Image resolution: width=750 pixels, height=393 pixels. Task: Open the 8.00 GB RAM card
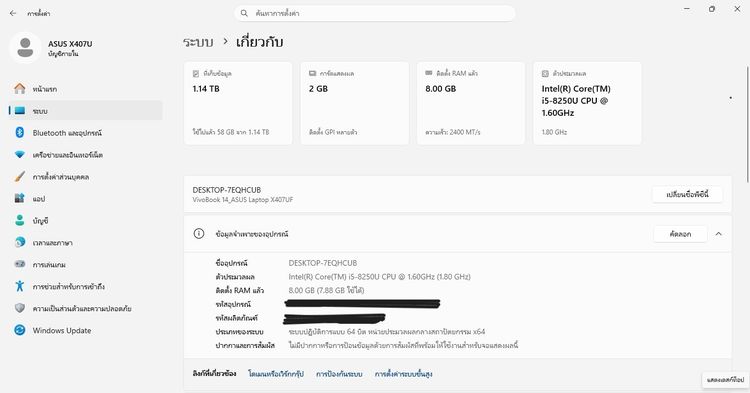tap(471, 103)
